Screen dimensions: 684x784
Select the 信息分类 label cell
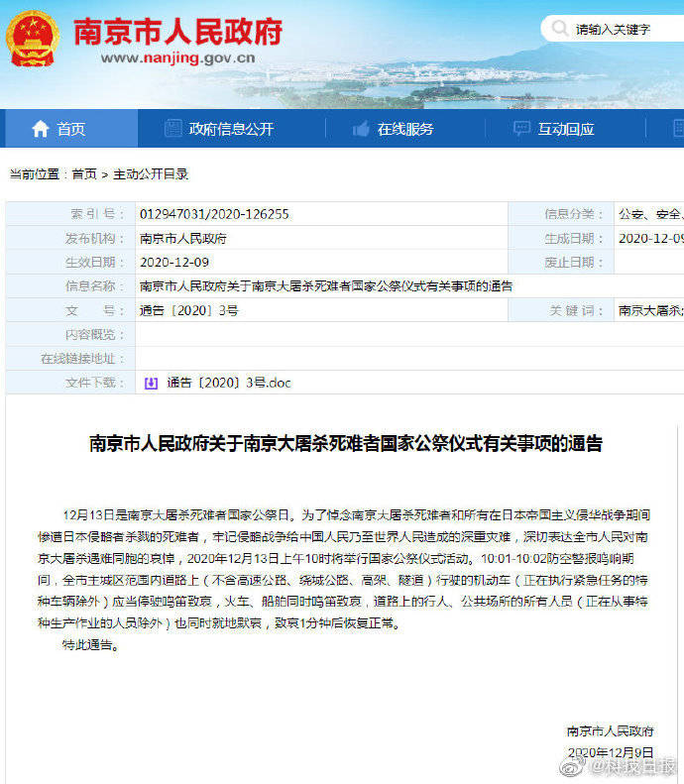pos(561,214)
